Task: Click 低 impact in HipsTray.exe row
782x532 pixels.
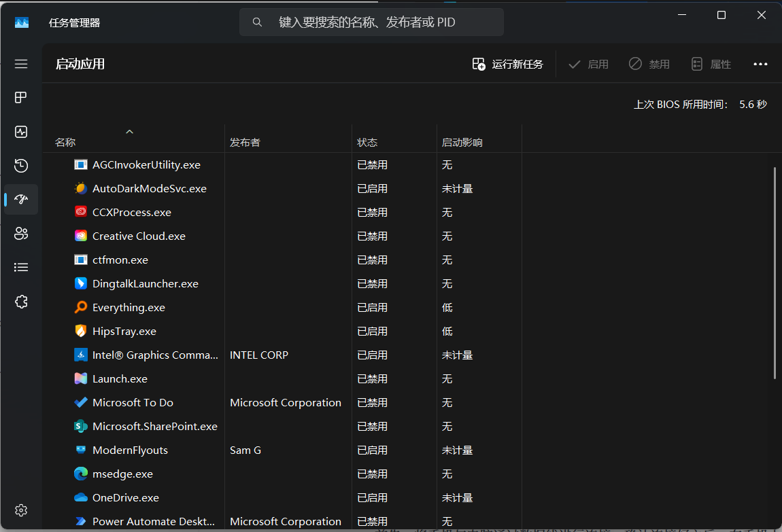Action: [x=447, y=332]
